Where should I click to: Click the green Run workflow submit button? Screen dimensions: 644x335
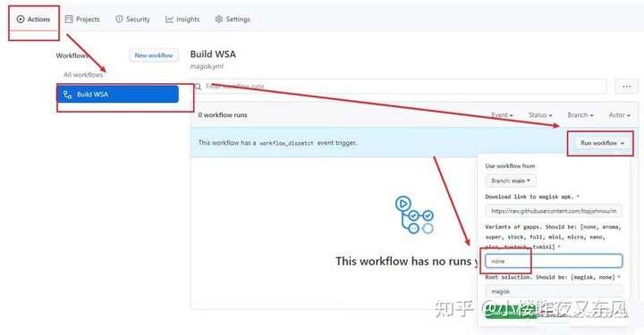tap(511, 312)
